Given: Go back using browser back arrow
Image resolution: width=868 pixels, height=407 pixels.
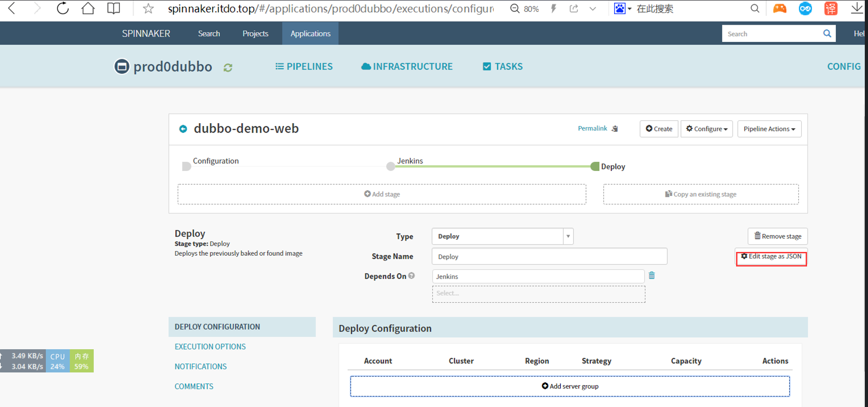Looking at the screenshot, I should [12, 8].
